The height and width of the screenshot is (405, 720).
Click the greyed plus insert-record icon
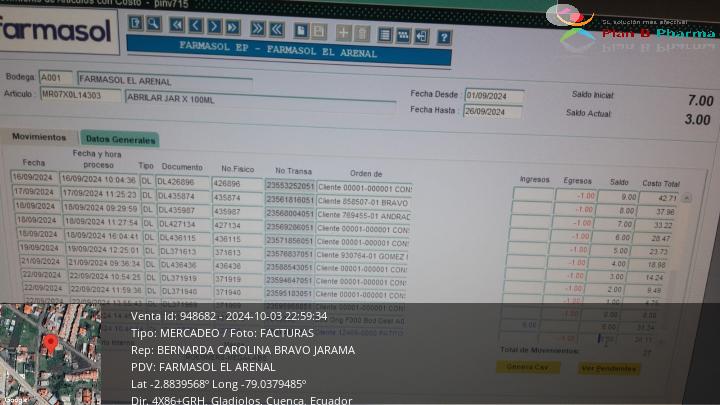343,33
